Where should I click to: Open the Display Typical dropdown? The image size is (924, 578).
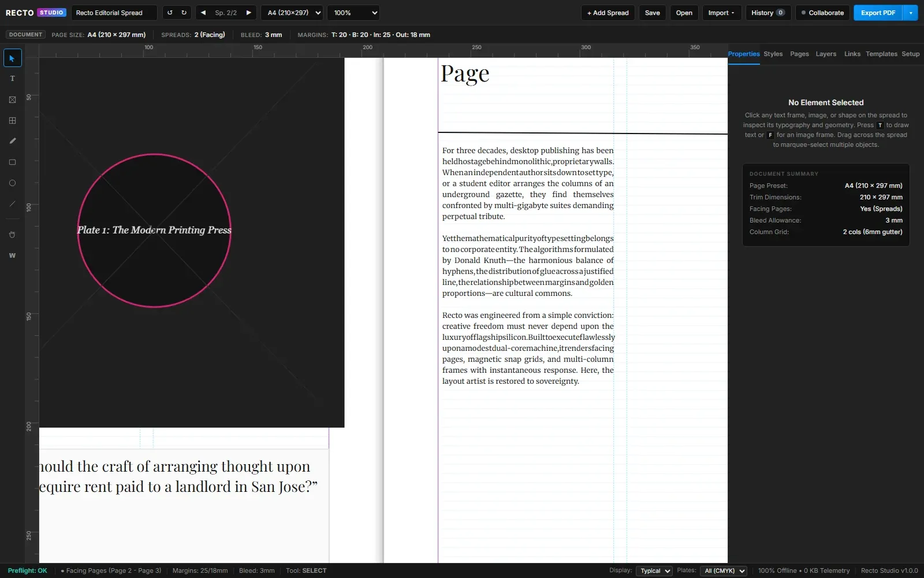[x=654, y=571]
